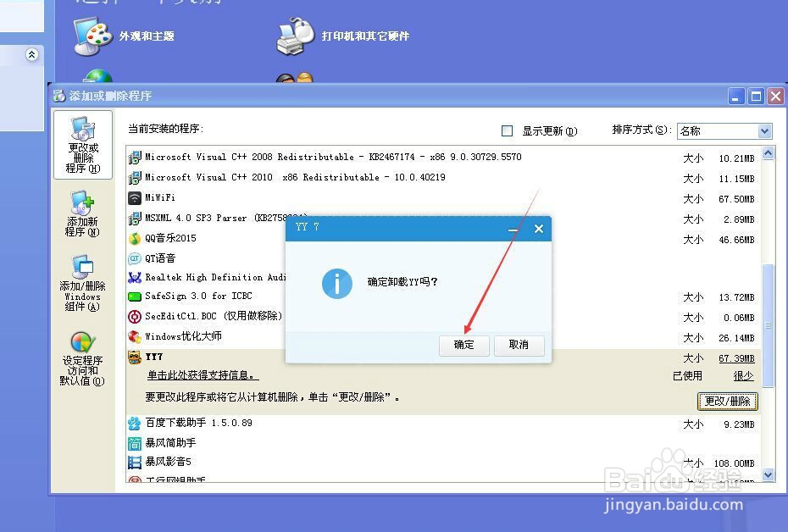
Task: Click the 暴风简助手 program icon
Action: point(134,443)
